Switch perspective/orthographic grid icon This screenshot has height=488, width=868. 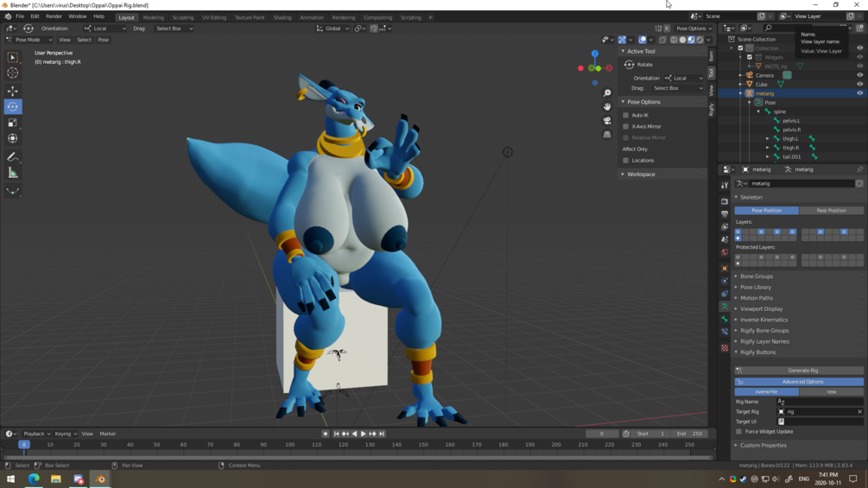[607, 135]
